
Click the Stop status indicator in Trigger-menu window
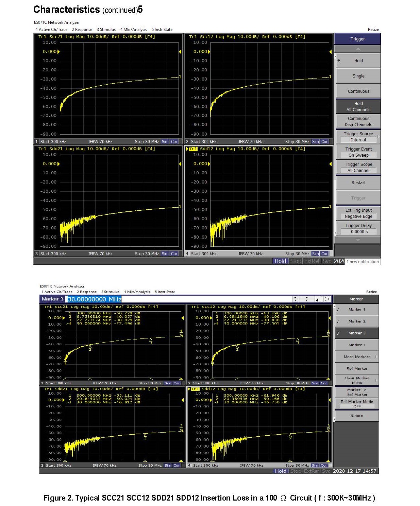296,261
